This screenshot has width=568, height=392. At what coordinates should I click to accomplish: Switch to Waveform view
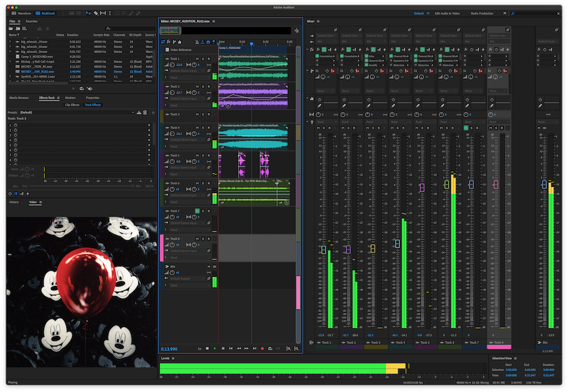click(21, 13)
